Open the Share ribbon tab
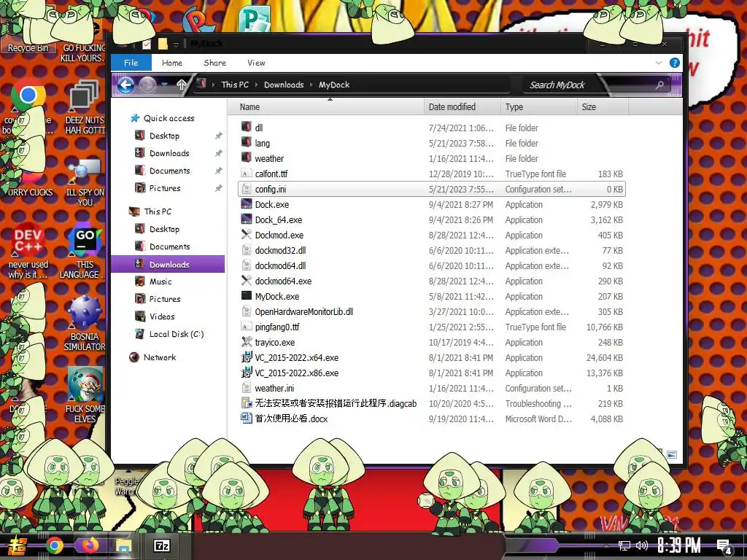Viewport: 747px width, 560px height. tap(215, 63)
